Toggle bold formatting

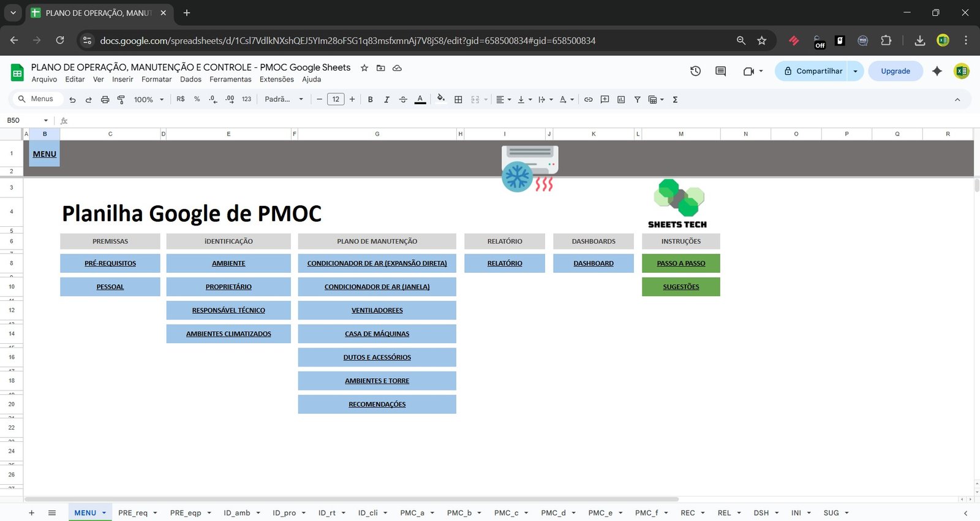tap(370, 99)
